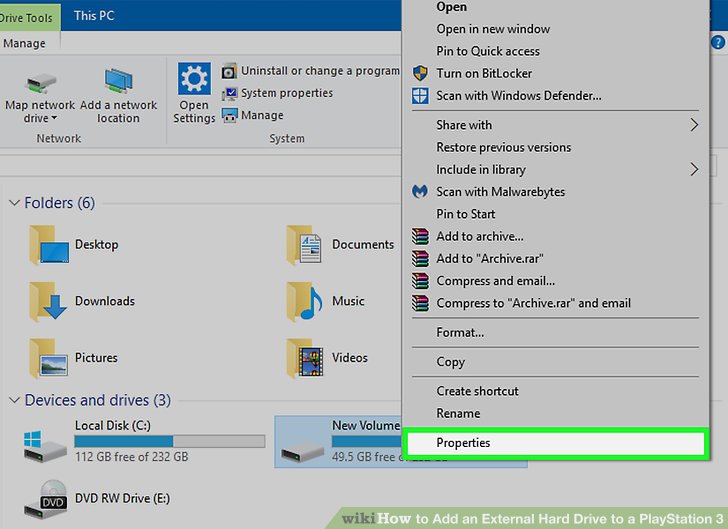The height and width of the screenshot is (529, 728).
Task: Click the This PC window title
Action: (94, 15)
